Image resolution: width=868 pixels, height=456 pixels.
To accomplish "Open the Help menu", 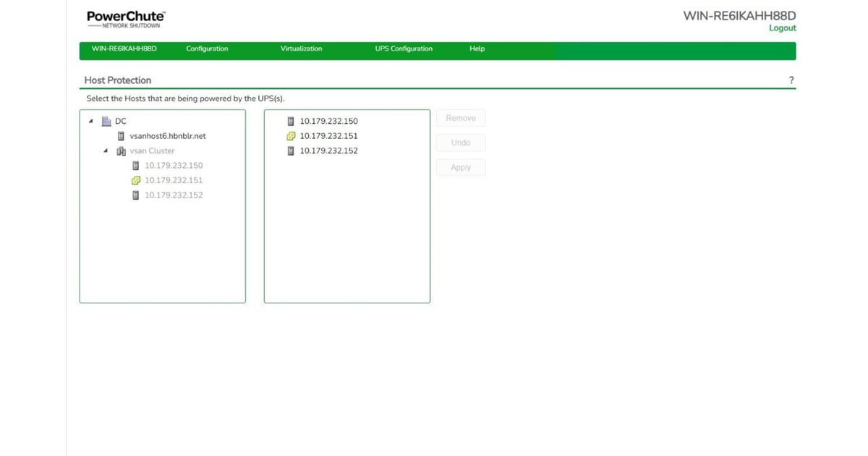I will 477,49.
